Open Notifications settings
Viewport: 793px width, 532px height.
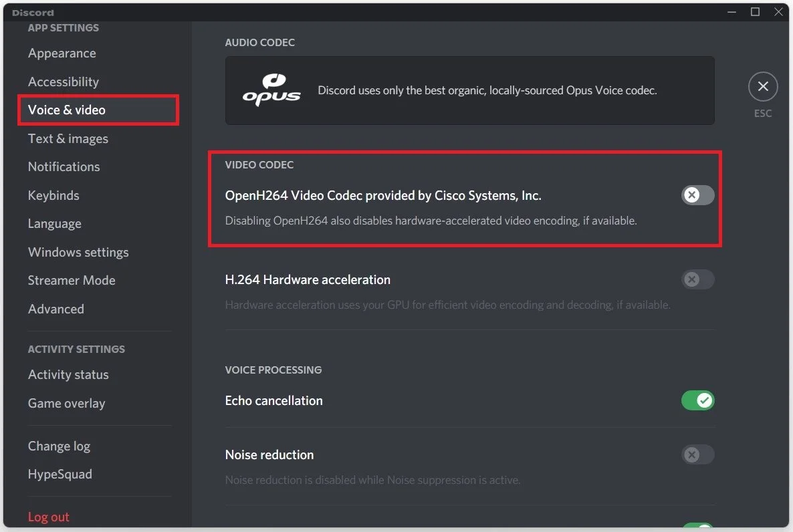[64, 166]
